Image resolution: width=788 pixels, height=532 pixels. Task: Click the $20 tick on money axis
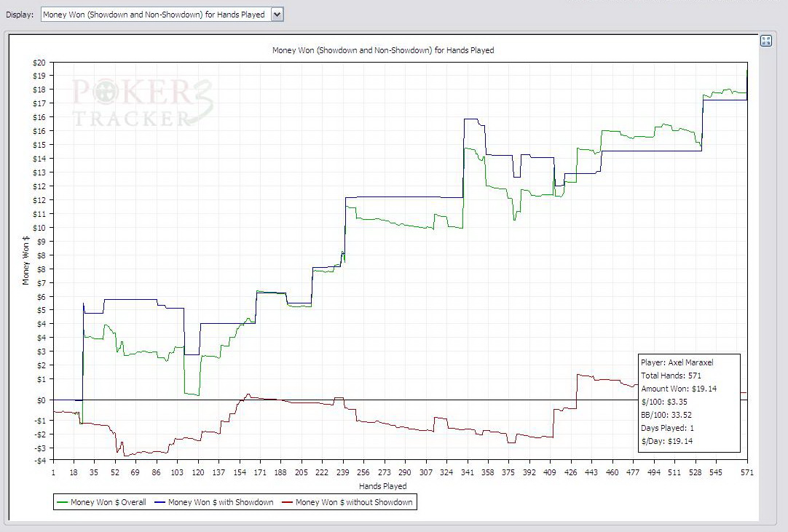(39, 62)
